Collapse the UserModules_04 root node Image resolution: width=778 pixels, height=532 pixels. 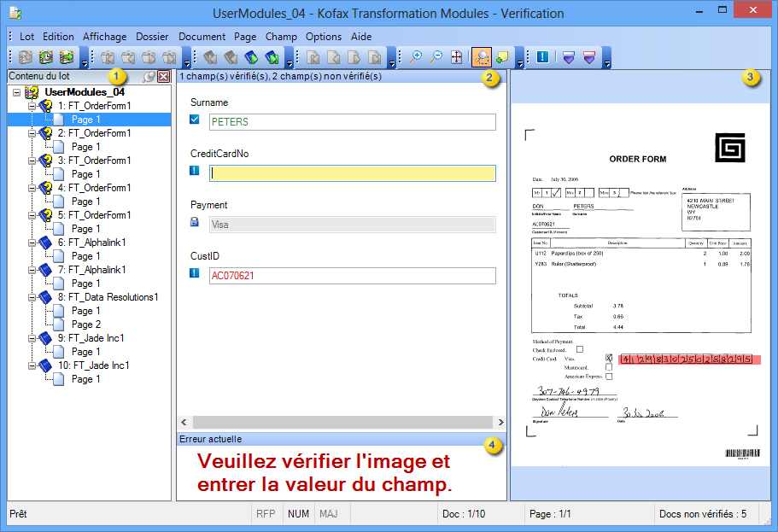click(x=18, y=91)
